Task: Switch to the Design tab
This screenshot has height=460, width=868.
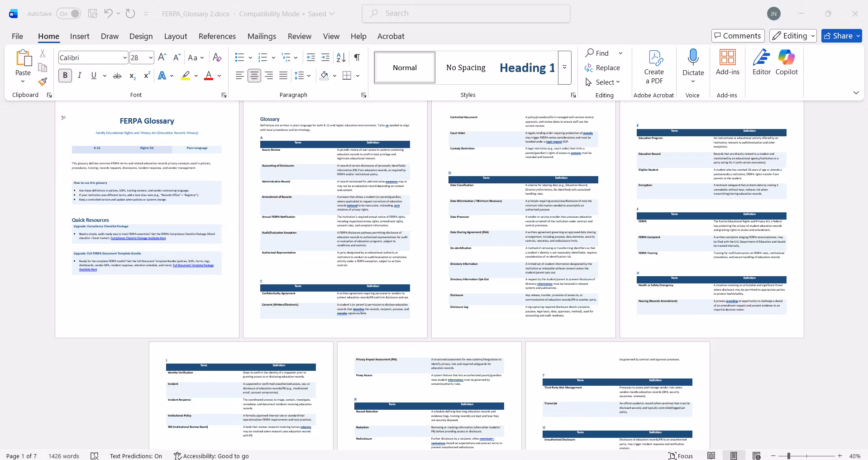Action: 141,36
